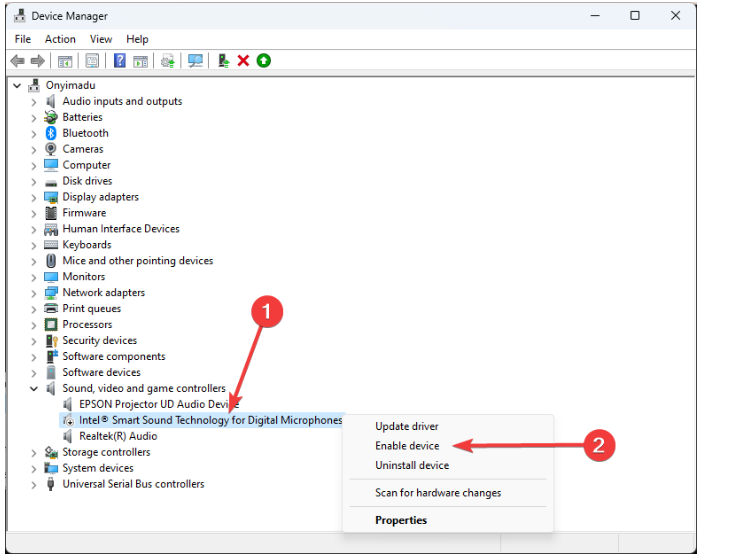Screen dimensions: 730x560
Task: Expand the Computer node chevron
Action: click(34, 166)
